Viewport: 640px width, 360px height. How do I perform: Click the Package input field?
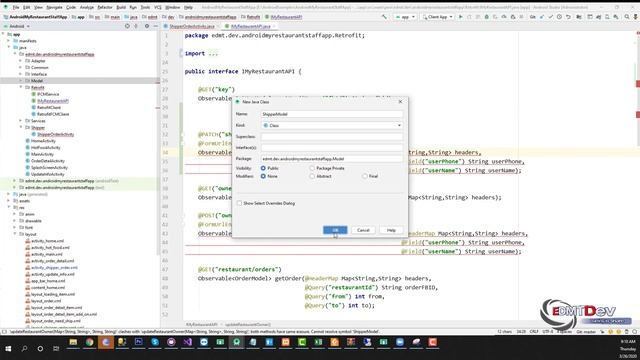(332, 158)
